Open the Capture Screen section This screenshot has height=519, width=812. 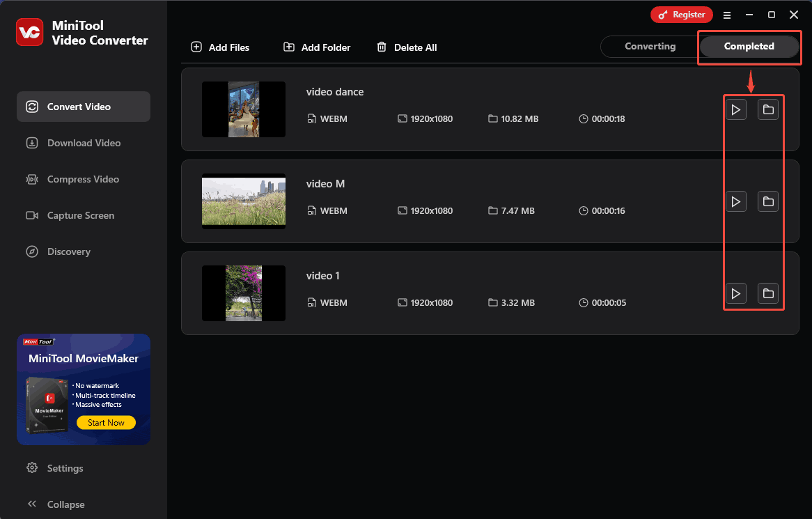[x=84, y=215]
